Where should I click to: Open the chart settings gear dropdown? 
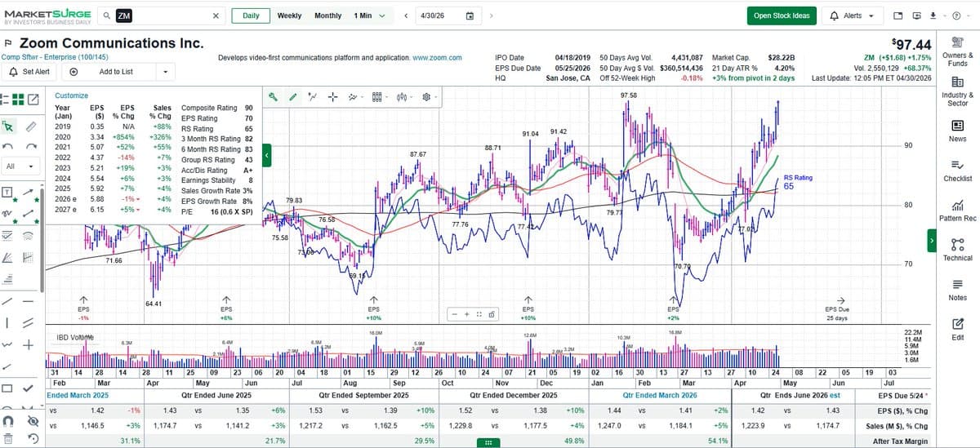pyautogui.click(x=429, y=97)
